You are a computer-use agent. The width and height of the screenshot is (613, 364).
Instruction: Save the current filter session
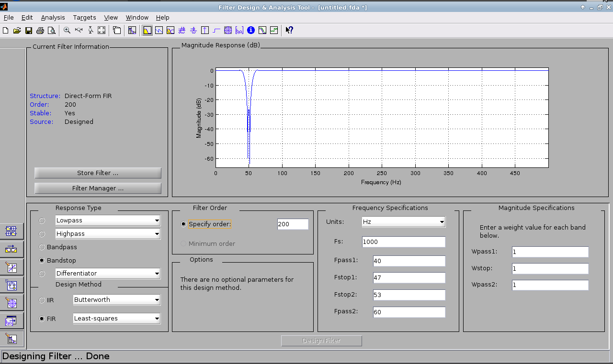[x=29, y=30]
